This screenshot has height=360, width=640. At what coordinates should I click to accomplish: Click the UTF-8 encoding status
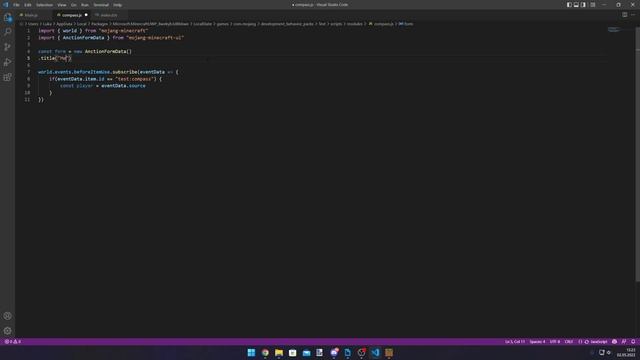click(555, 342)
